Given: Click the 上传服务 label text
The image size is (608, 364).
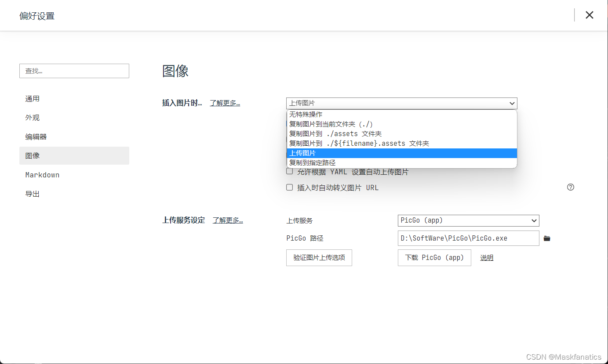Looking at the screenshot, I should click(299, 221).
